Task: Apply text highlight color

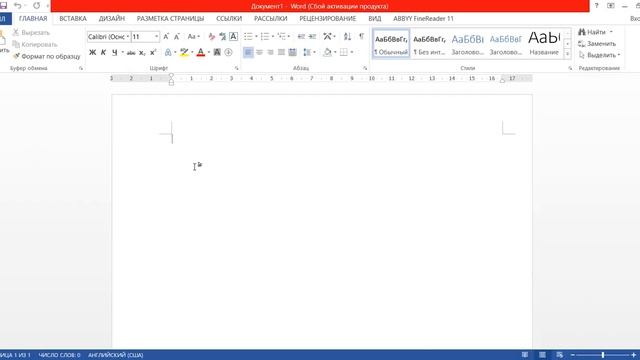Action: coord(184,52)
